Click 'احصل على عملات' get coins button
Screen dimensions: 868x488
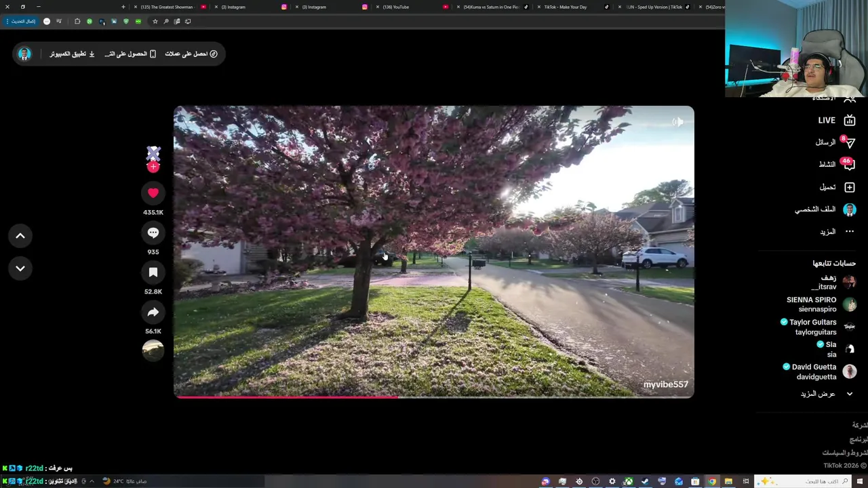point(191,54)
